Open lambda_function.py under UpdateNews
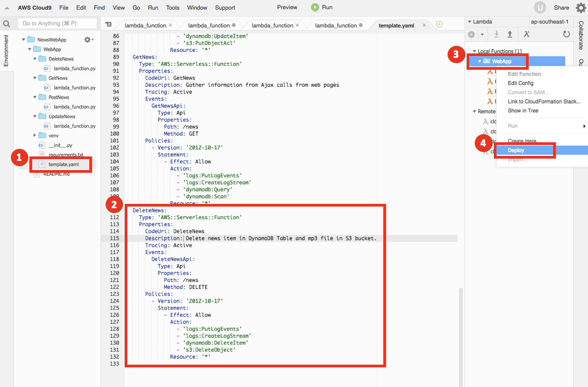The width and height of the screenshot is (588, 387). (75, 126)
